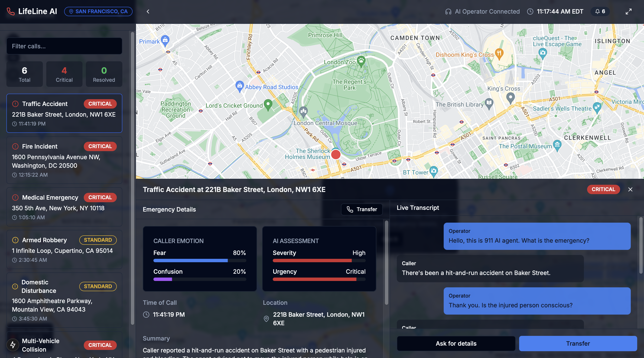Click Abbey Road Studios map marker

pos(240,86)
